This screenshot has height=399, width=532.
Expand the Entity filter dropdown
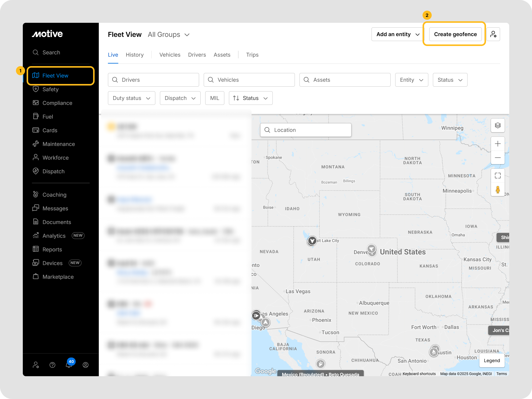click(411, 80)
